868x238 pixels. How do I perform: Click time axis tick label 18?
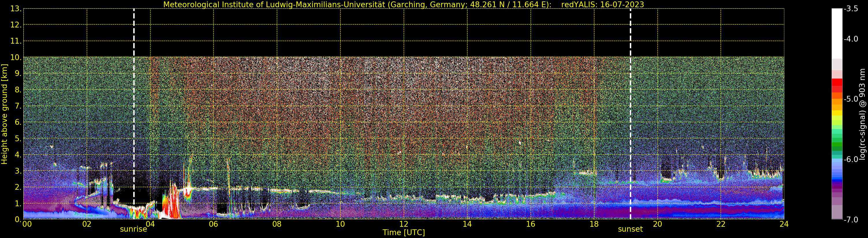pyautogui.click(x=594, y=224)
